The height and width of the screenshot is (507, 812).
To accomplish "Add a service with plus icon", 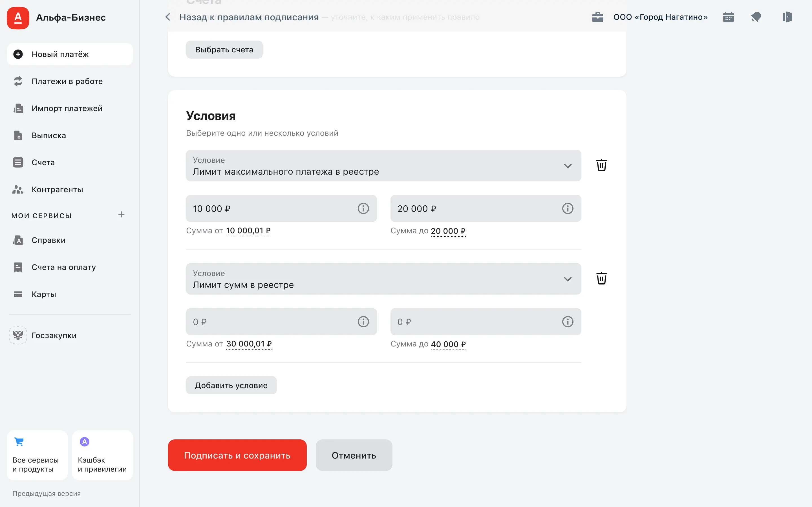I will point(122,215).
